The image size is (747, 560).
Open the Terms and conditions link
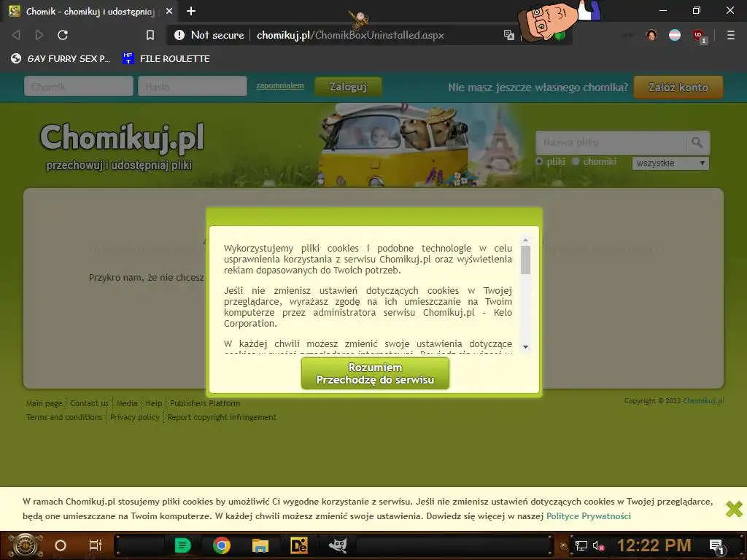tap(64, 417)
